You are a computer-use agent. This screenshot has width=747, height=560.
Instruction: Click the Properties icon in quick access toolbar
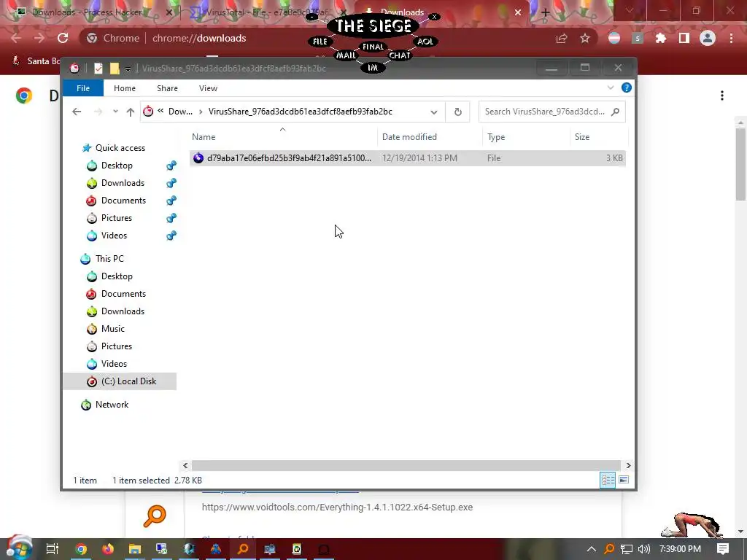pos(98,69)
